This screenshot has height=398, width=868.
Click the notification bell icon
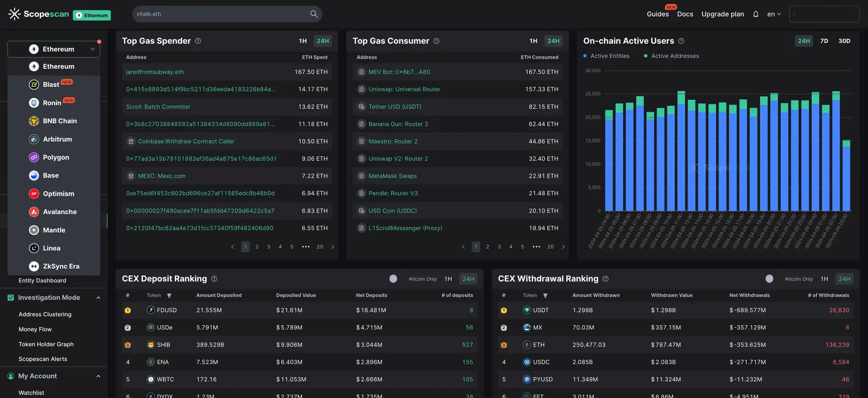click(755, 14)
